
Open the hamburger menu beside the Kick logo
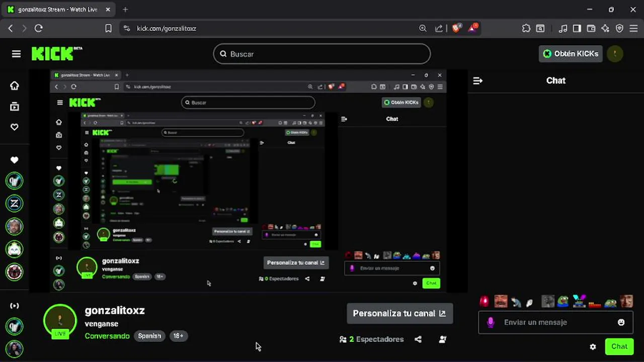tap(16, 54)
